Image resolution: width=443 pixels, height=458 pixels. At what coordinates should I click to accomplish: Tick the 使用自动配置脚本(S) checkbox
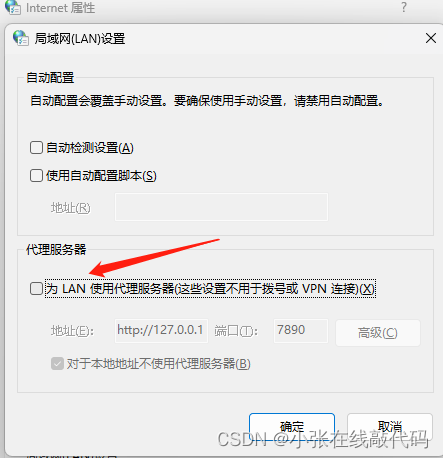[x=36, y=175]
